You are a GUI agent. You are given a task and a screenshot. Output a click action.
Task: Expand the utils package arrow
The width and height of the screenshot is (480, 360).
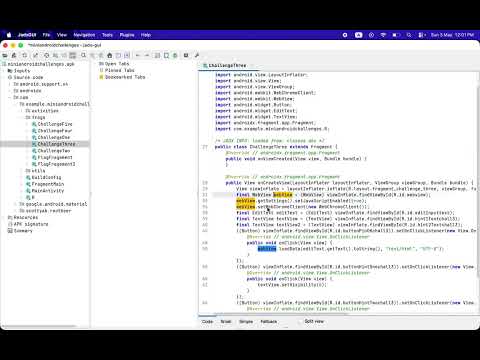22,171
